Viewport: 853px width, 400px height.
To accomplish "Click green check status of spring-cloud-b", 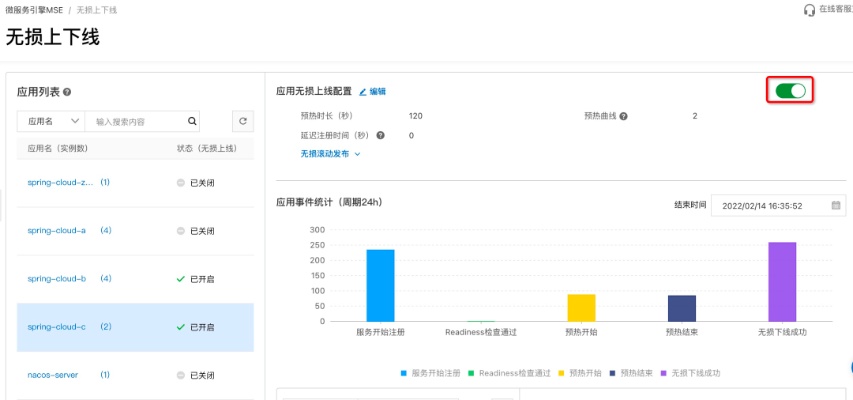I will pyautogui.click(x=181, y=279).
